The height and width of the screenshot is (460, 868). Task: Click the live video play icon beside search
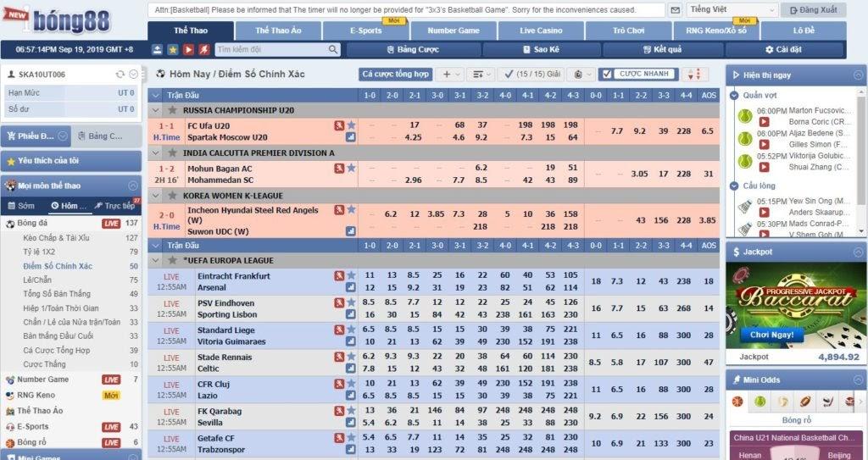click(x=189, y=50)
